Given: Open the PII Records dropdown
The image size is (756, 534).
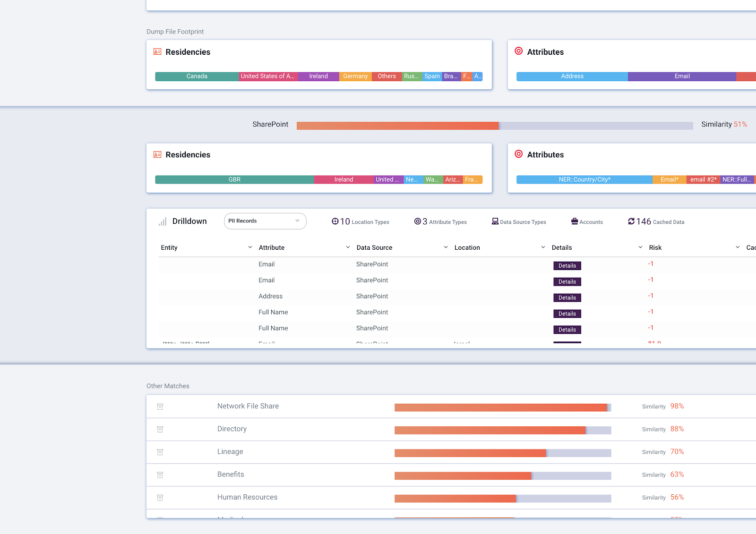Looking at the screenshot, I should [265, 220].
